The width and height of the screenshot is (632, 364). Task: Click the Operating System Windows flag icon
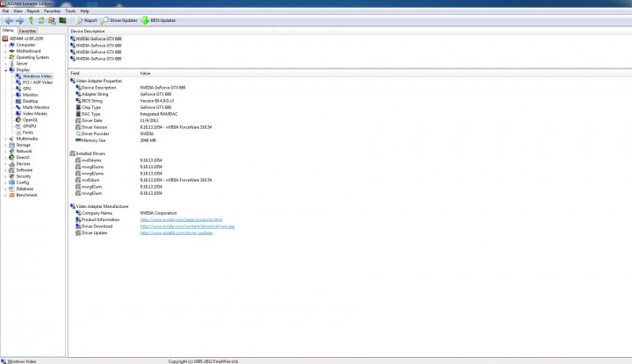(11, 57)
